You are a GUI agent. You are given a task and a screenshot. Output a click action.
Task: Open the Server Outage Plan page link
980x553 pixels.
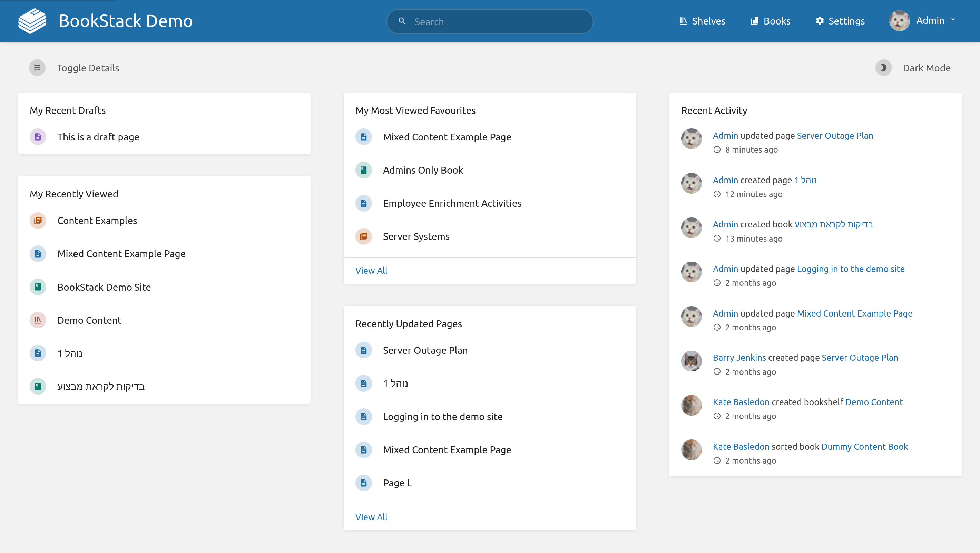pos(835,136)
